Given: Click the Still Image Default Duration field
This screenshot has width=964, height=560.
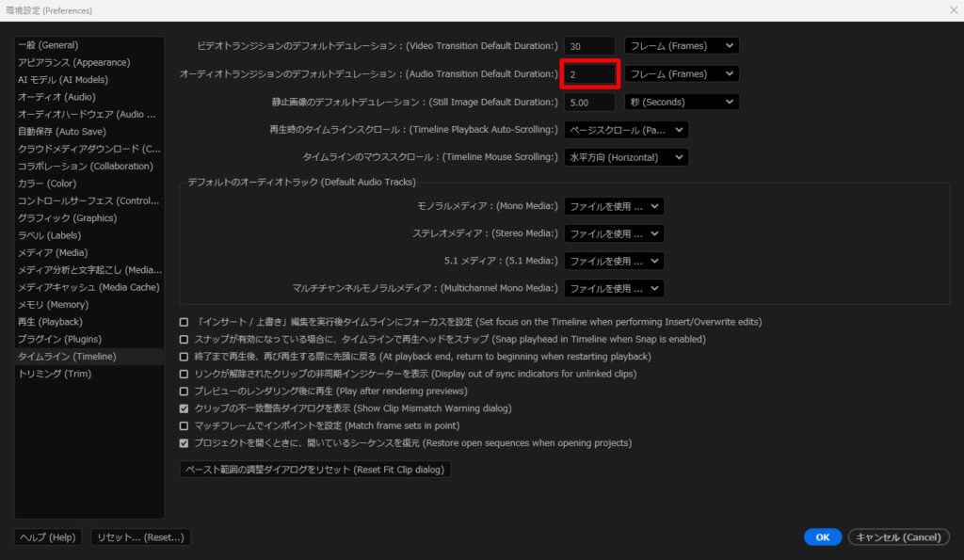Looking at the screenshot, I should coord(589,102).
